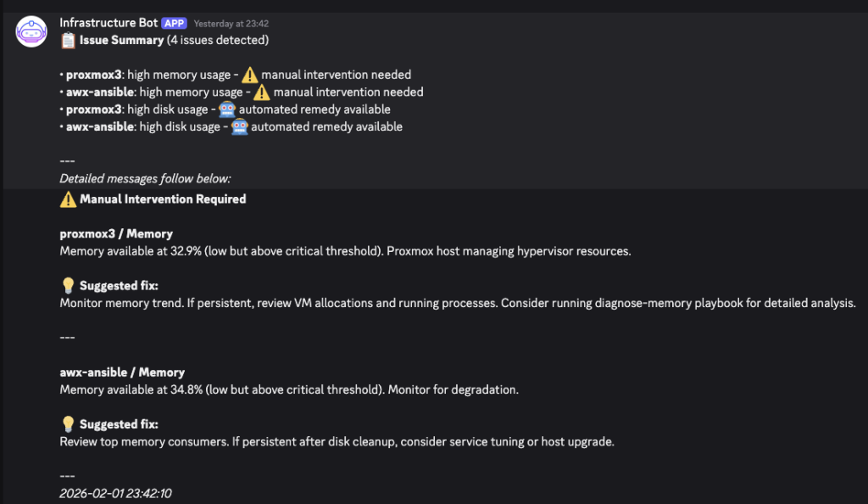Click the Infrastructure Bot robot avatar
This screenshot has height=504, width=868.
pos(31,31)
